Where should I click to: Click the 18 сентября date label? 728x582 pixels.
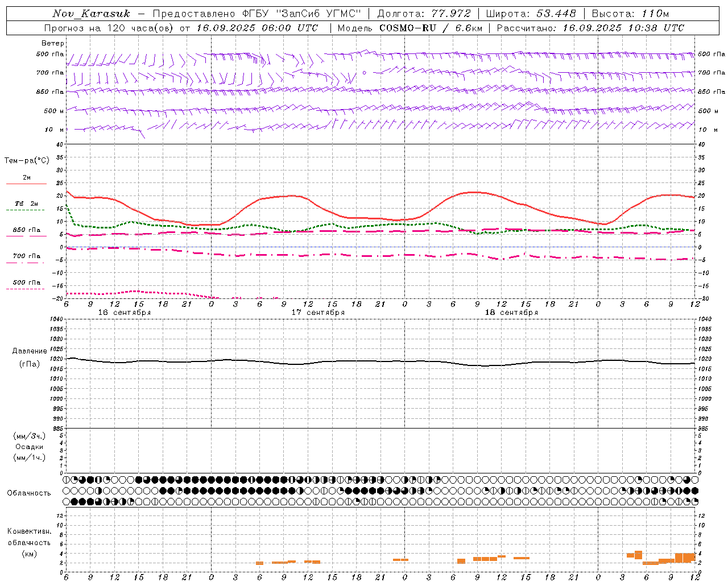tap(511, 313)
